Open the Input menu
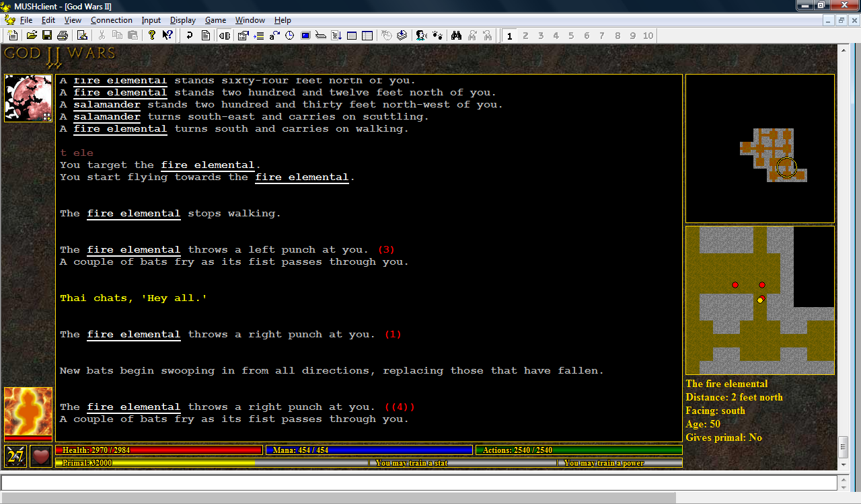 151,20
